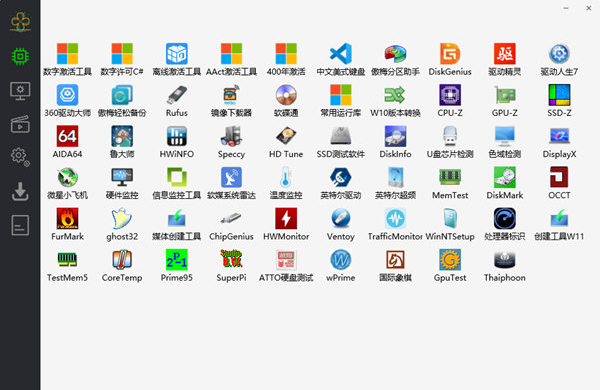Open WinNTSetup
The width and height of the screenshot is (603, 390).
click(x=450, y=224)
